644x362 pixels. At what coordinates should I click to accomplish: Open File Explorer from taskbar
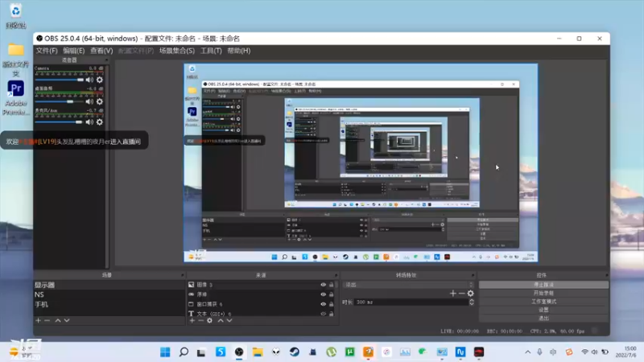[258, 352]
